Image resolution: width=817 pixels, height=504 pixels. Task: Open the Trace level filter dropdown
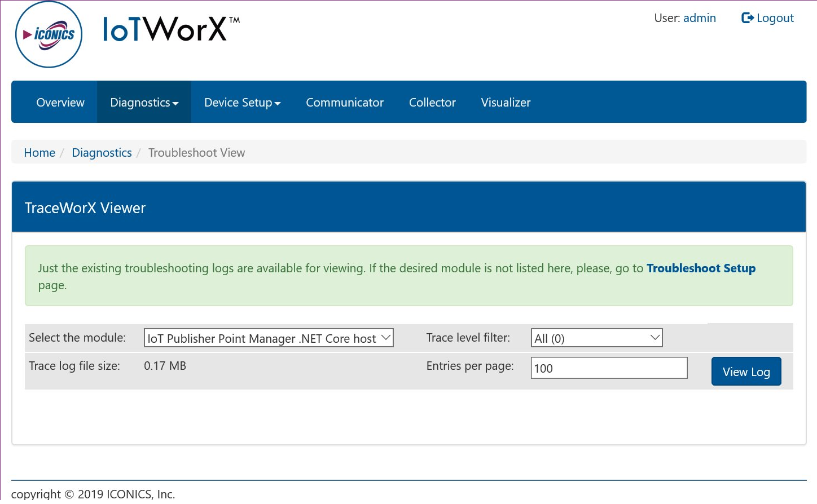[596, 338]
